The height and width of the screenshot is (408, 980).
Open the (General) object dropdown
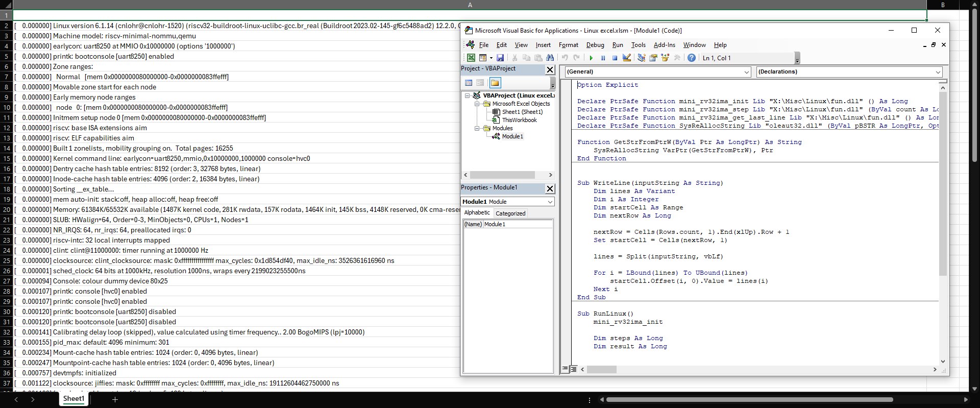(747, 72)
